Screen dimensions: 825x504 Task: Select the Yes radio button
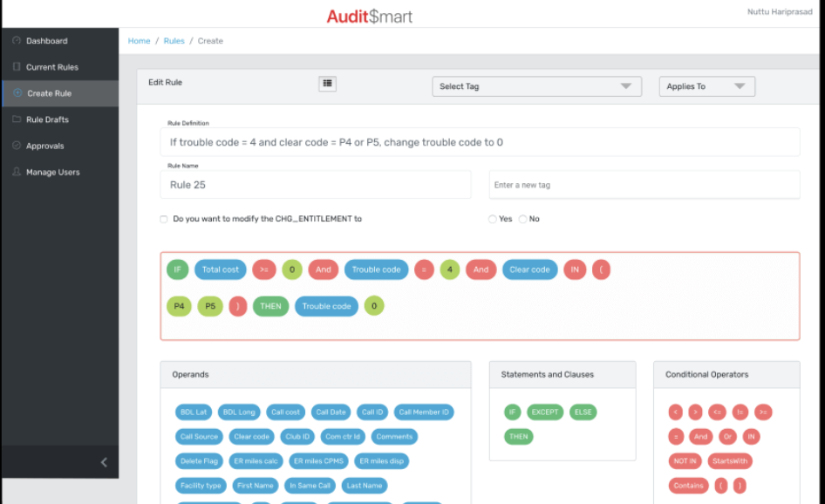click(492, 219)
